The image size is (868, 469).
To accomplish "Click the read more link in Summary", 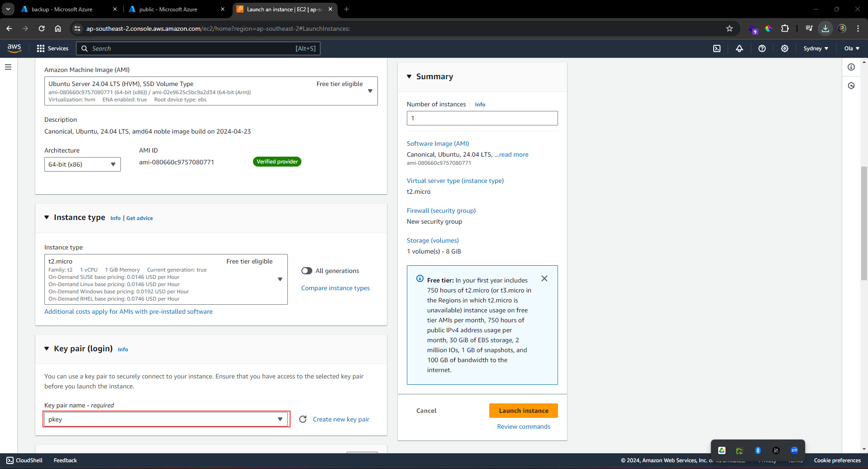I will (x=514, y=154).
